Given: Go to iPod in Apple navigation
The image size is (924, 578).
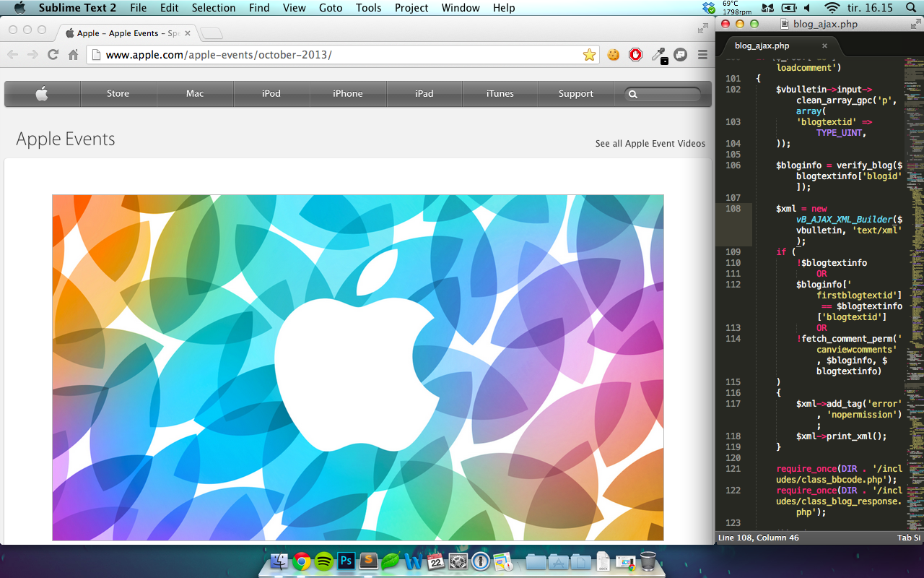Looking at the screenshot, I should coord(271,93).
